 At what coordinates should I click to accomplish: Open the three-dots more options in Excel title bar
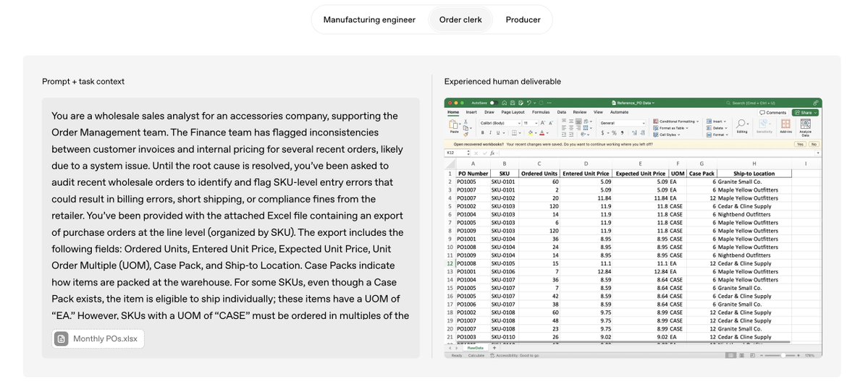click(x=549, y=103)
